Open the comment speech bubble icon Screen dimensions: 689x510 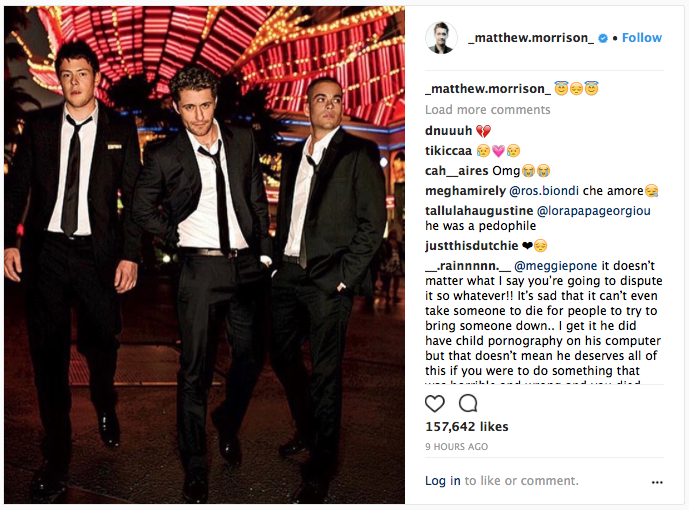click(x=468, y=403)
